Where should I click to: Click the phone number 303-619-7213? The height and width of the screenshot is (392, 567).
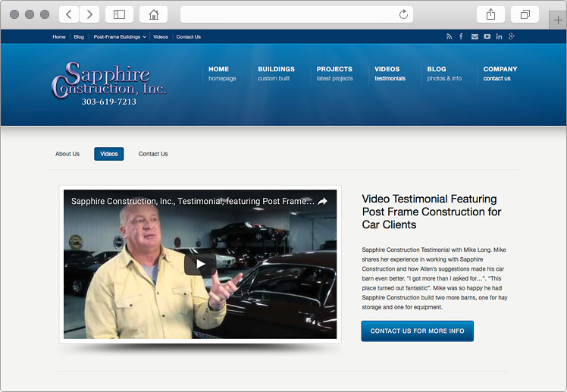coord(109,102)
